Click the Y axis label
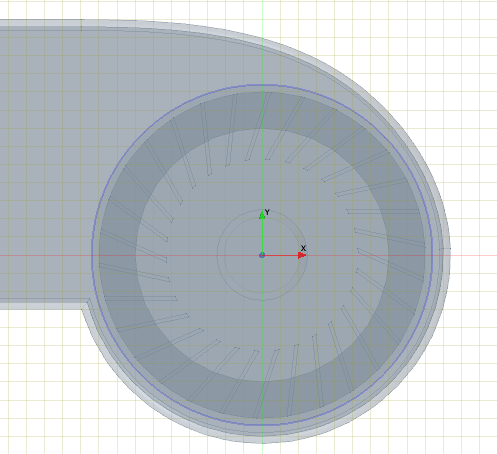 tap(267, 212)
